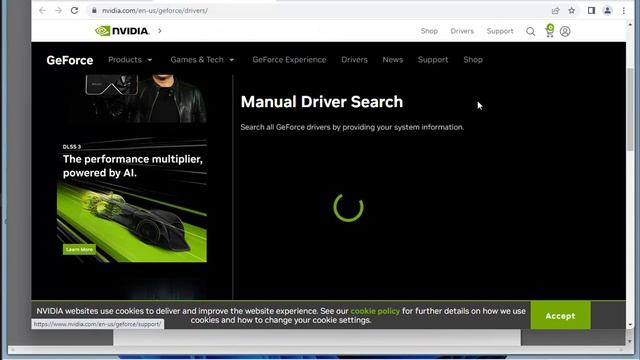Viewport: 640px width, 360px height.
Task: Click the address bar URL field
Action: [318, 11]
